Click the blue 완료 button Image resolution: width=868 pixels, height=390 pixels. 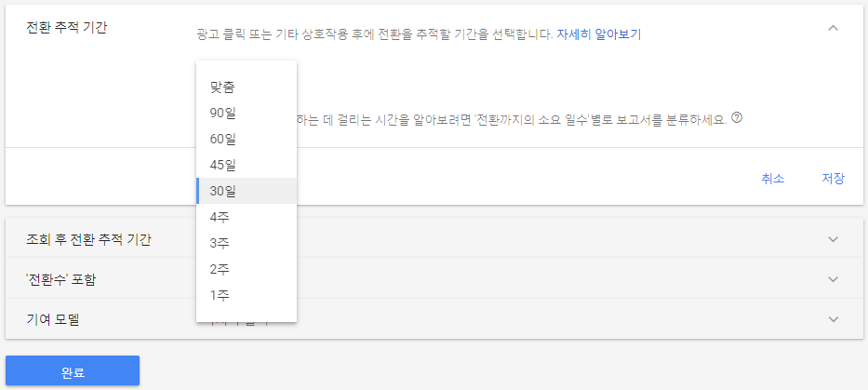(73, 370)
